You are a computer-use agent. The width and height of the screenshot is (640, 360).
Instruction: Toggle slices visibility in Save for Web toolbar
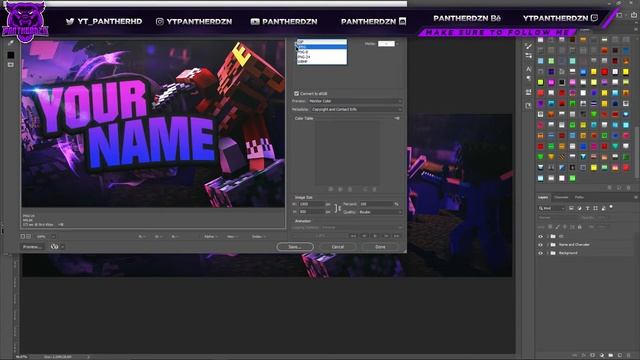[11, 65]
